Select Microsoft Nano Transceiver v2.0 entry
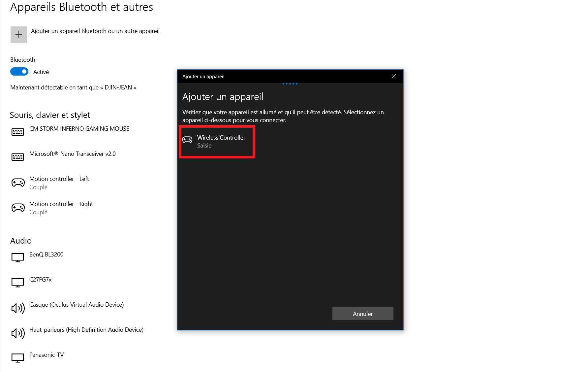Image resolution: width=588 pixels, height=372 pixels. tap(72, 154)
